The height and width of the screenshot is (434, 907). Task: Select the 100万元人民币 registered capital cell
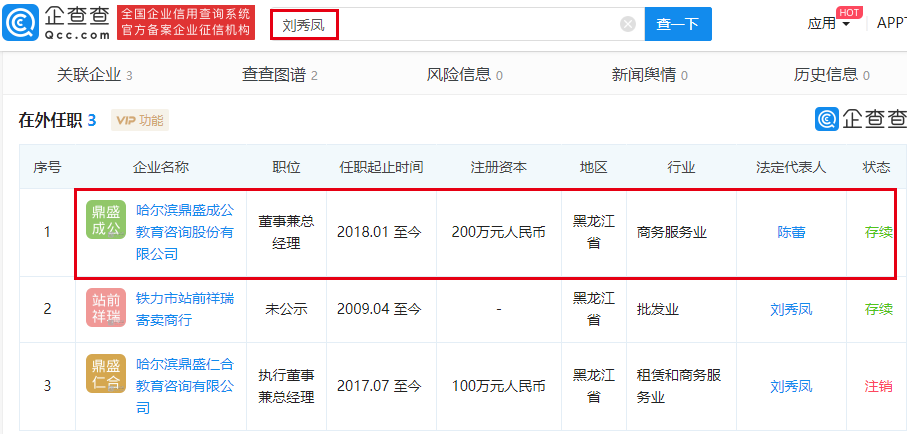pos(499,386)
